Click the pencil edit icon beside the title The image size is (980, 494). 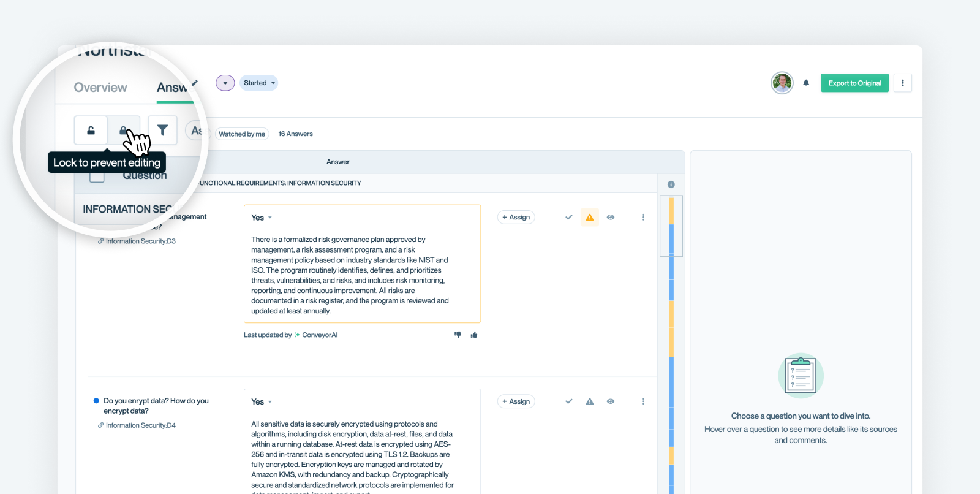pyautogui.click(x=195, y=83)
